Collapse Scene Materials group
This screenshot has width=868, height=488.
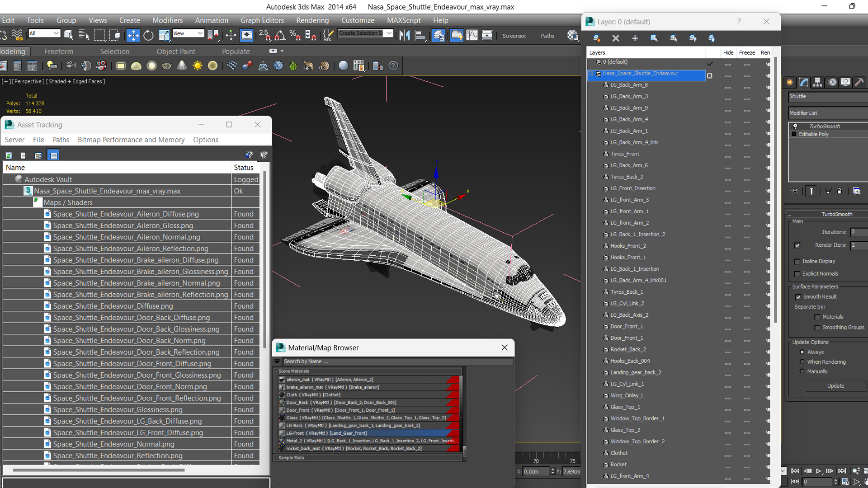pyautogui.click(x=276, y=371)
